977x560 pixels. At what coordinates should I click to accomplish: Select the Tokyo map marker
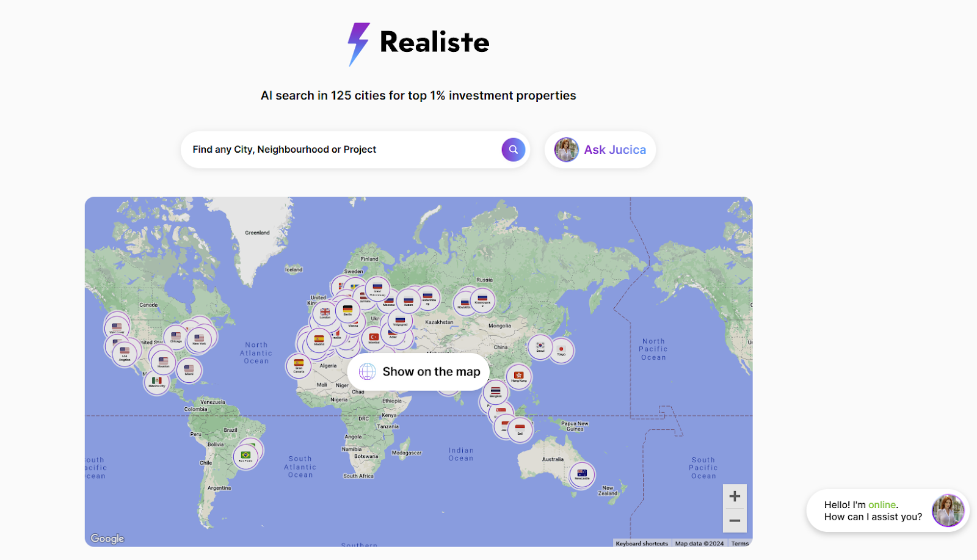pyautogui.click(x=561, y=351)
